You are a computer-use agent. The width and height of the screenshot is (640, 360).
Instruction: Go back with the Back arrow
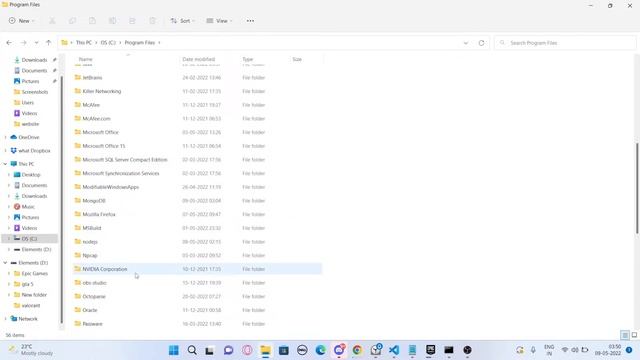(x=9, y=42)
